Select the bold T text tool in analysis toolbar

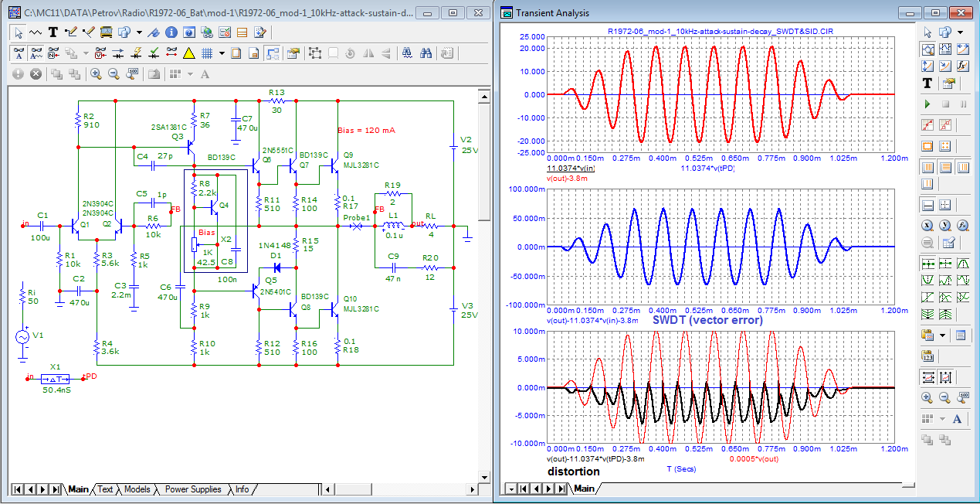pos(927,83)
